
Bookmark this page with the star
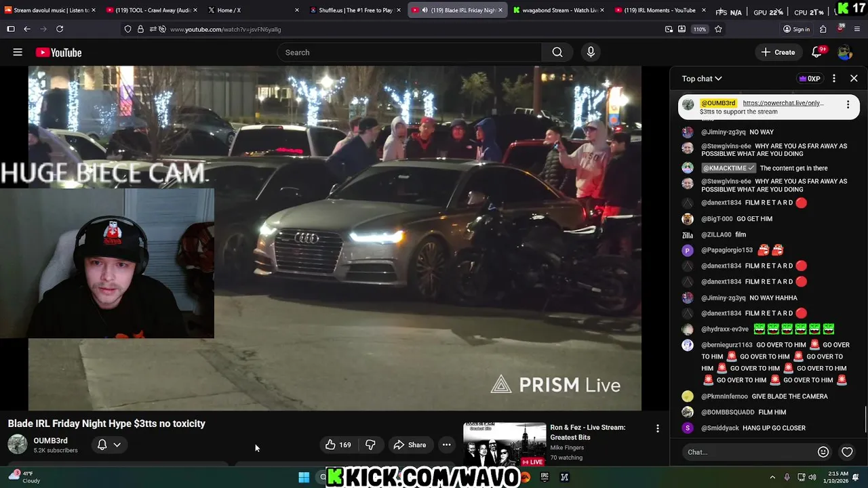718,29
